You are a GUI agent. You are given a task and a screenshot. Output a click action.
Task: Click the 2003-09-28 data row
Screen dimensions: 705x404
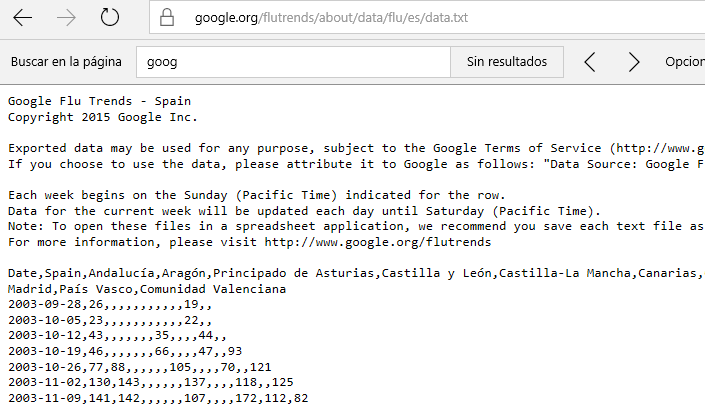pyautogui.click(x=110, y=304)
